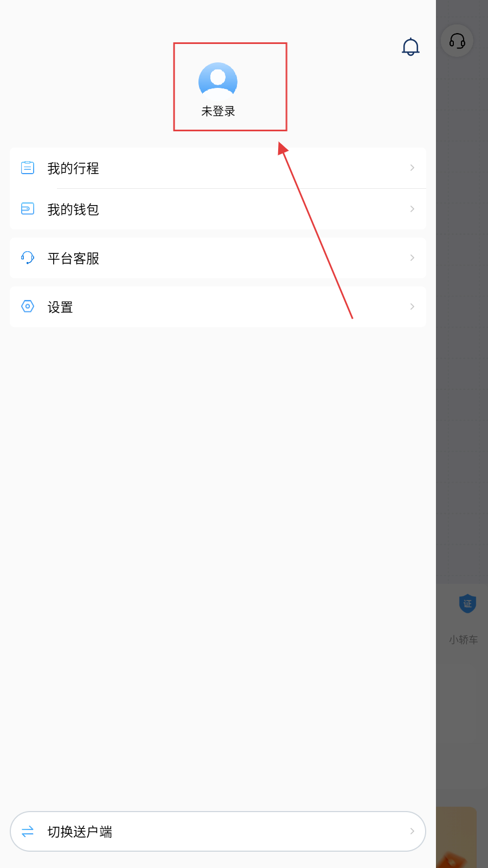Click the 设置 hexagon gear icon
Image resolution: width=488 pixels, height=868 pixels.
point(28,307)
